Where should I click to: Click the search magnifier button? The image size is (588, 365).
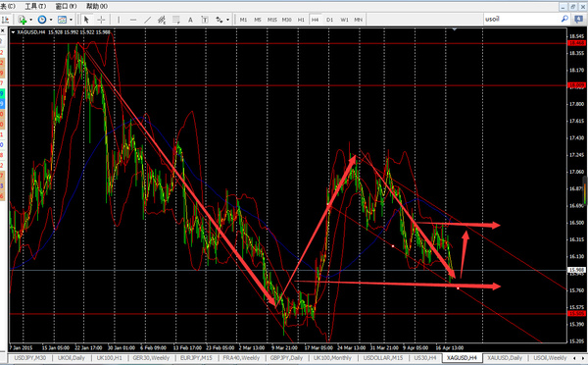[564, 19]
